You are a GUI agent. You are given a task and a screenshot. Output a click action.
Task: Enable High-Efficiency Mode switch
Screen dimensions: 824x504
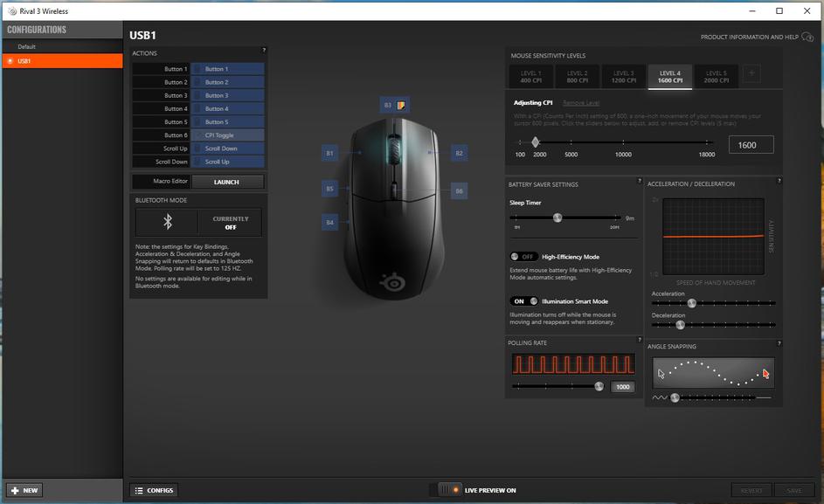coord(524,257)
